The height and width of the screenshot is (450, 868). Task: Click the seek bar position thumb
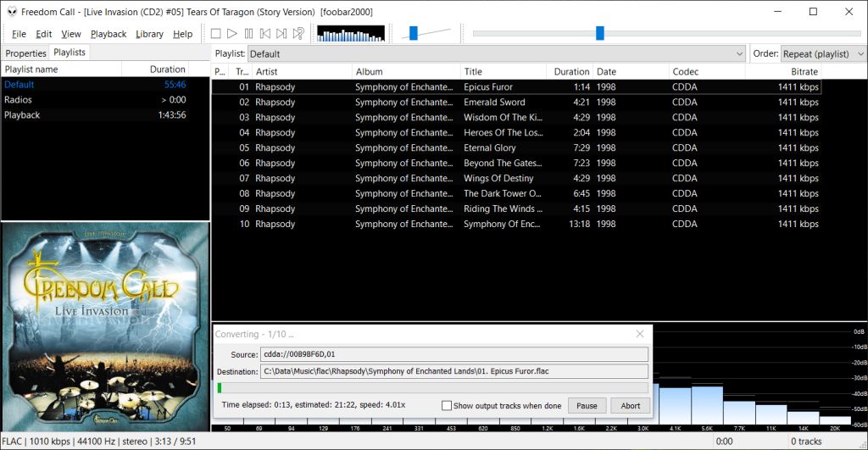[x=599, y=33]
